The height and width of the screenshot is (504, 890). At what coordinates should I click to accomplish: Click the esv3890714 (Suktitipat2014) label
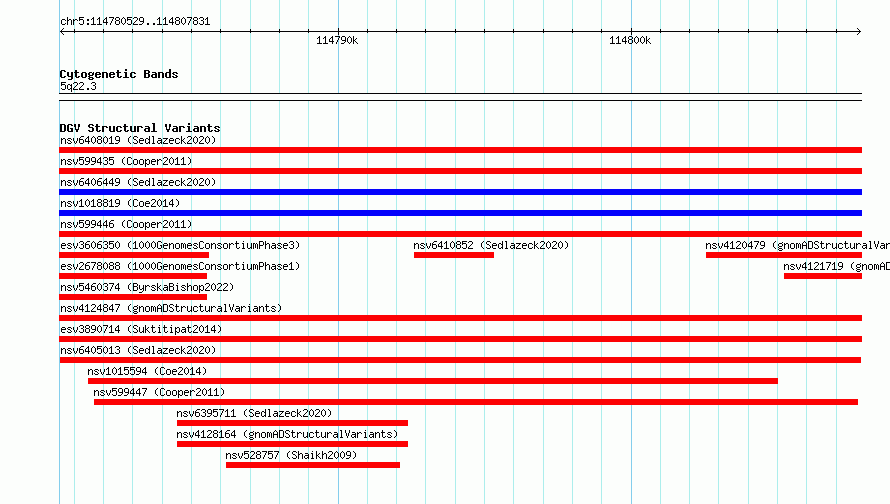click(x=141, y=329)
